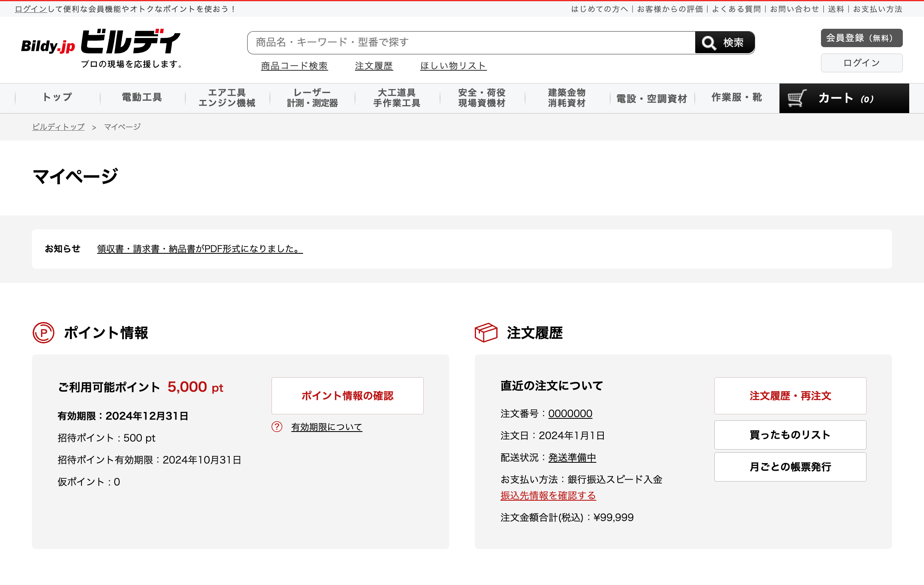
Task: Open the 大工道具 手作業工具 category
Action: point(397,98)
